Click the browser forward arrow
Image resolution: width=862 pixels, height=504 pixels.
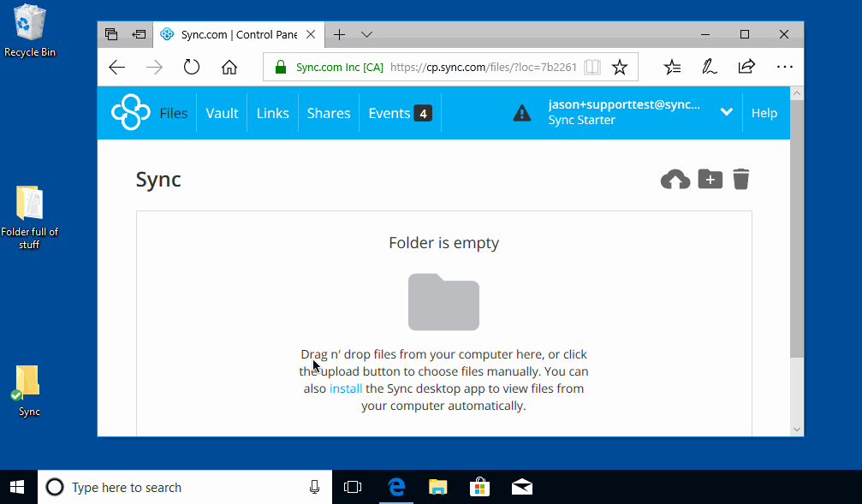coord(154,67)
